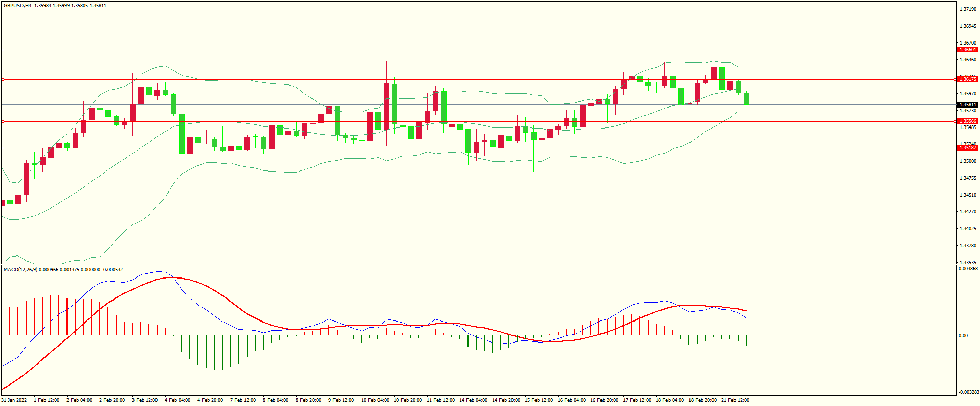Click the 10 Feb 20:00 time label
Screen dimensions: 980x406
click(408, 400)
